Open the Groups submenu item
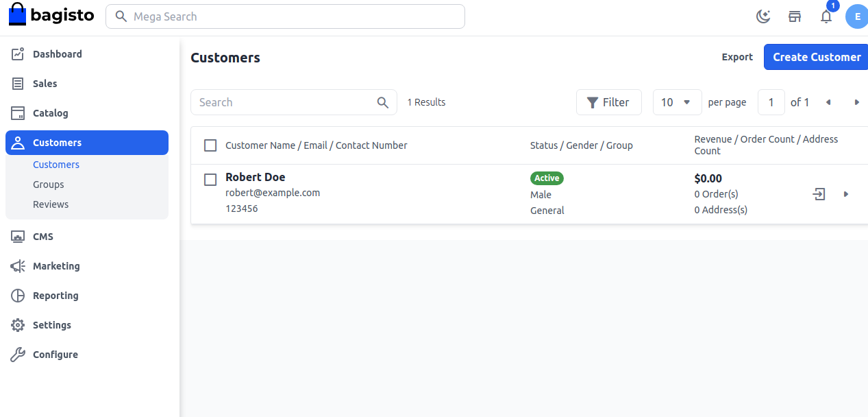 49,184
